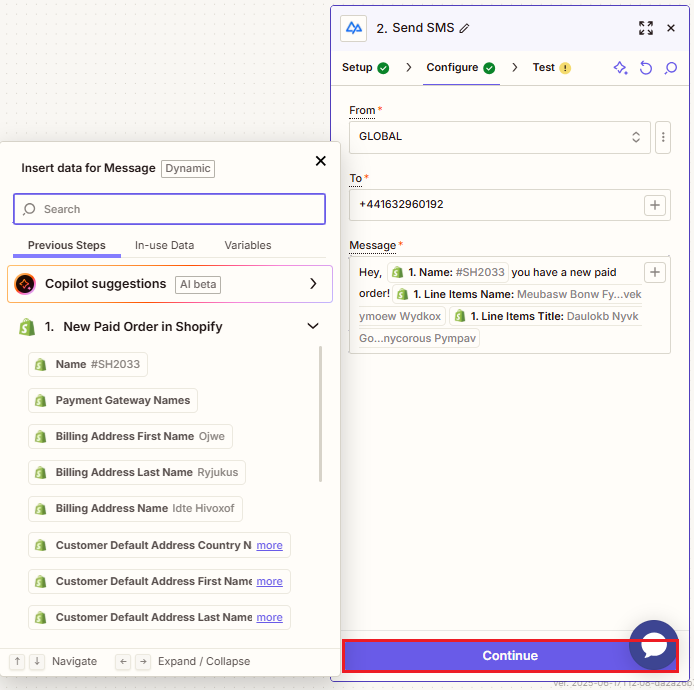The height and width of the screenshot is (690, 694).
Task: Show more of Customer Default Address Country
Action: click(269, 545)
